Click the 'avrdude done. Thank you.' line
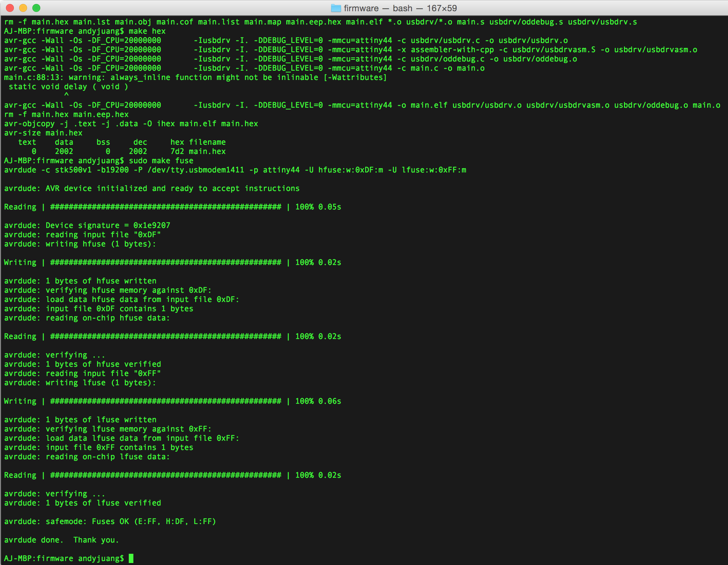The width and height of the screenshot is (728, 565). 61,540
